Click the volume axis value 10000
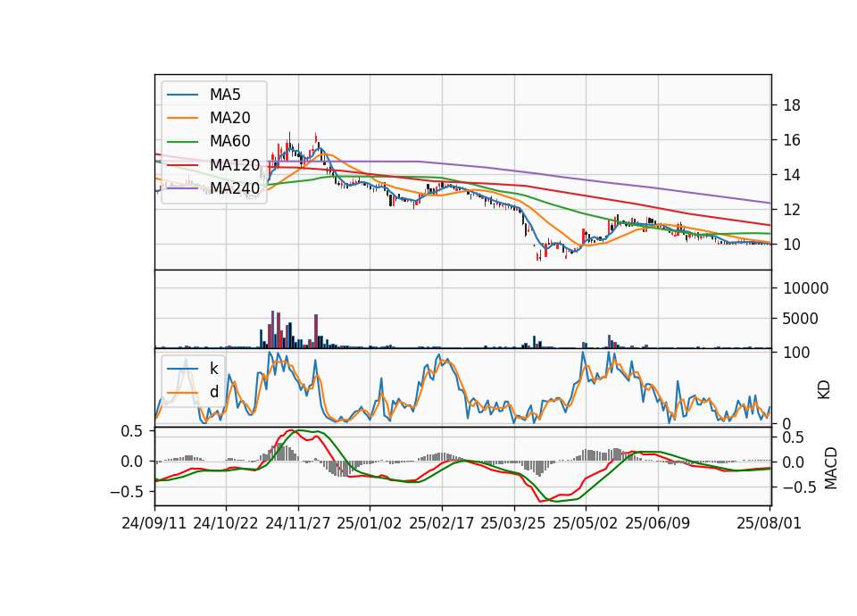Image resolution: width=857 pixels, height=616 pixels. click(x=805, y=288)
